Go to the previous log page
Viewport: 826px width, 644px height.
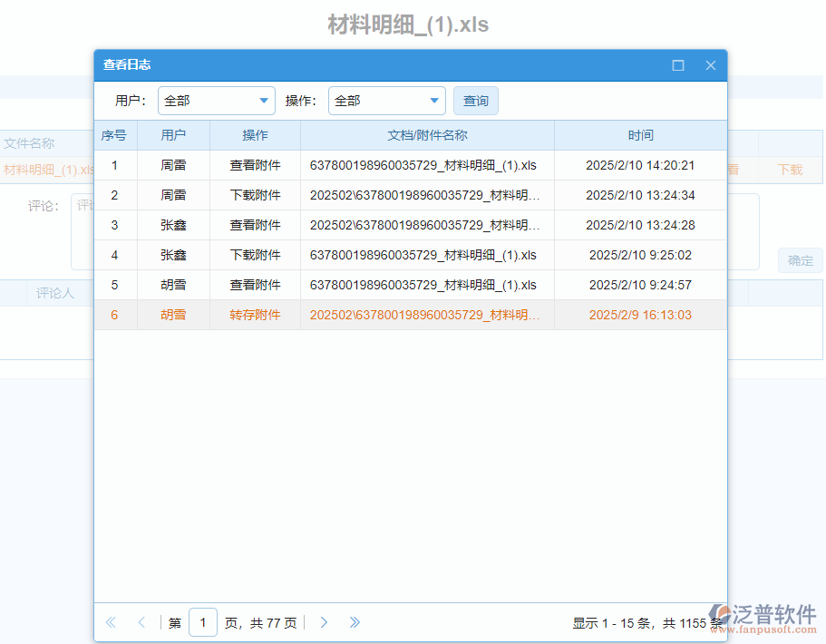(x=141, y=622)
